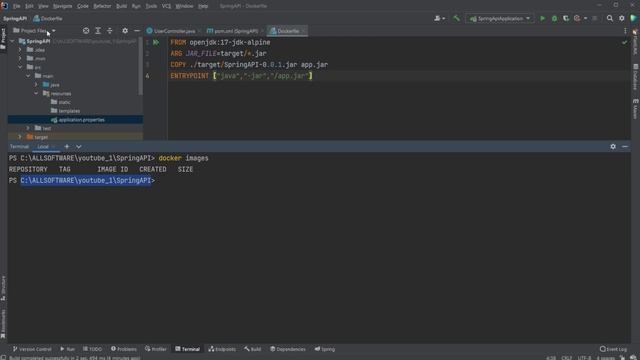Open the File menu
This screenshot has height=360, width=640.
click(x=16, y=6)
